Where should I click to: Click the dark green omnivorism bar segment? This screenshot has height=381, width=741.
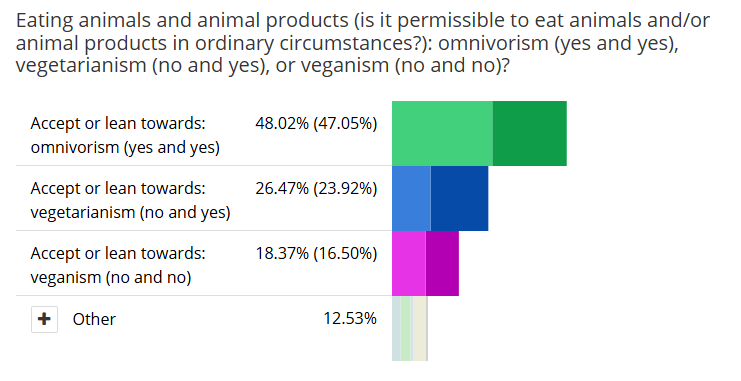pyautogui.click(x=530, y=133)
